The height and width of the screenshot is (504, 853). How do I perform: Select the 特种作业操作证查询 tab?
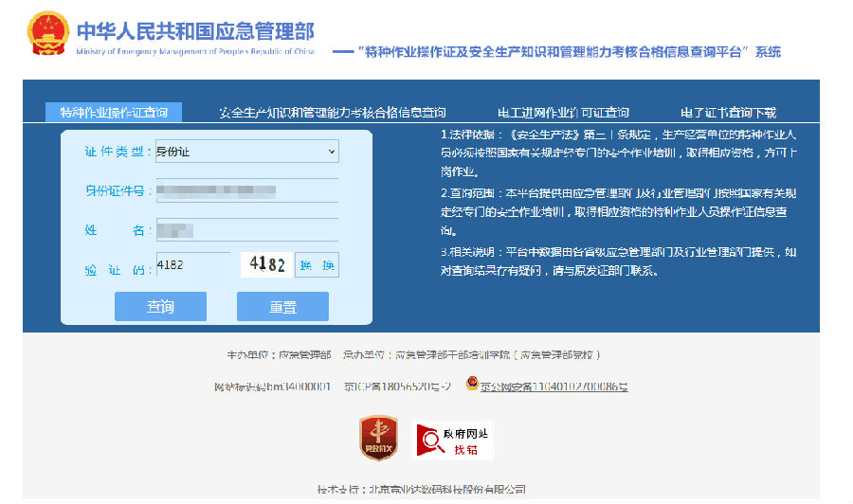pos(114,112)
